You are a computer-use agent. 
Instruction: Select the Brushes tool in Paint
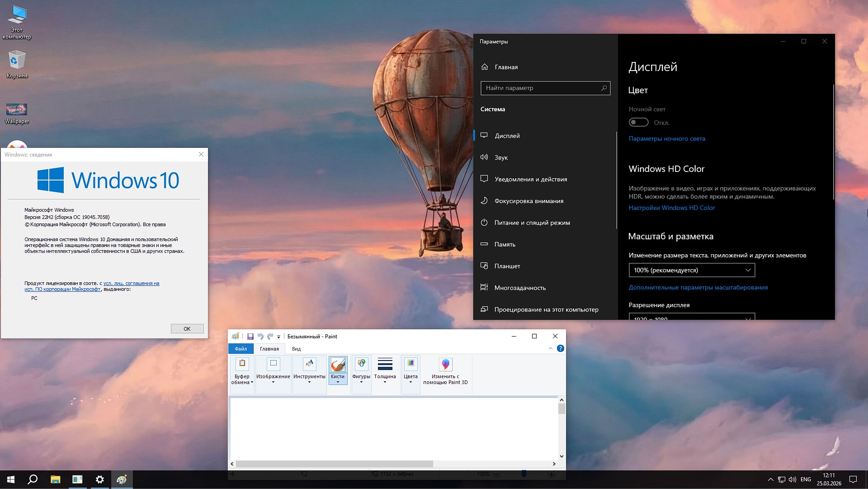point(338,366)
